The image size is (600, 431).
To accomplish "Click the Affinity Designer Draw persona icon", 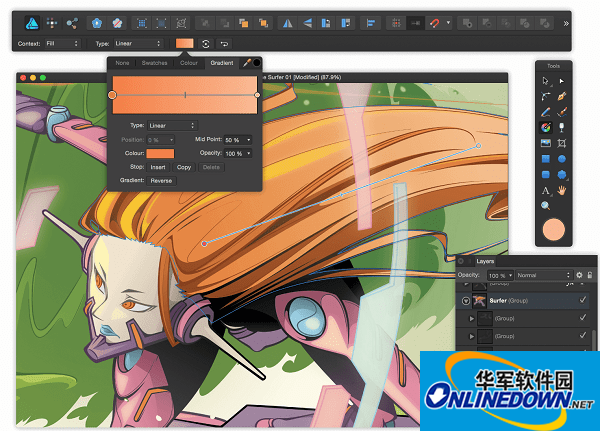I will point(32,23).
